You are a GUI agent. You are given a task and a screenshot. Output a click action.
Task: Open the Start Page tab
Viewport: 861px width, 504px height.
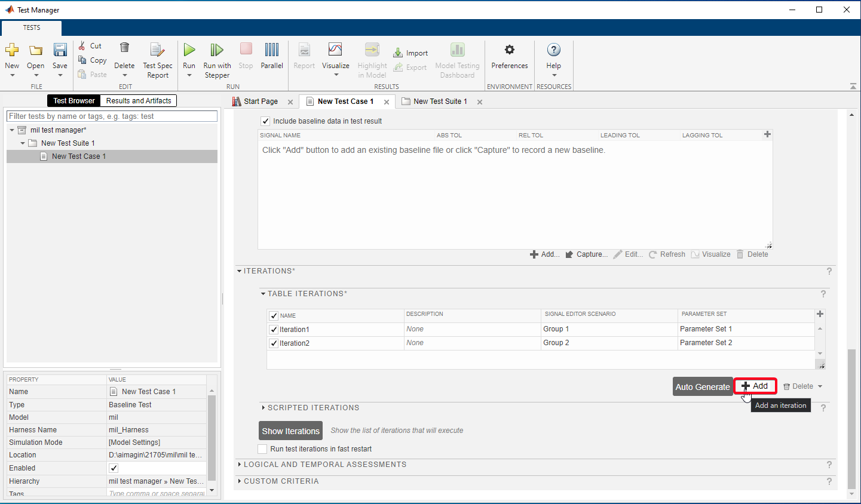click(x=261, y=102)
